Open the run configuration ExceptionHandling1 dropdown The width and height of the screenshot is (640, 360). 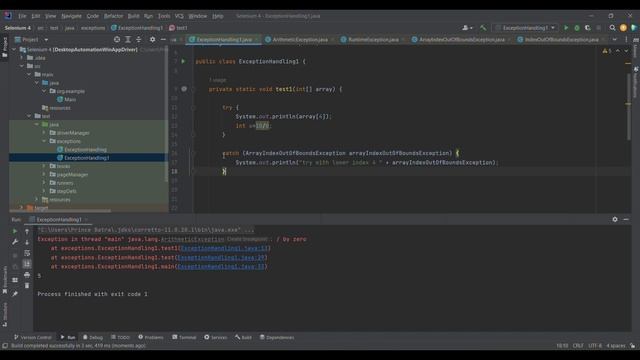click(525, 28)
